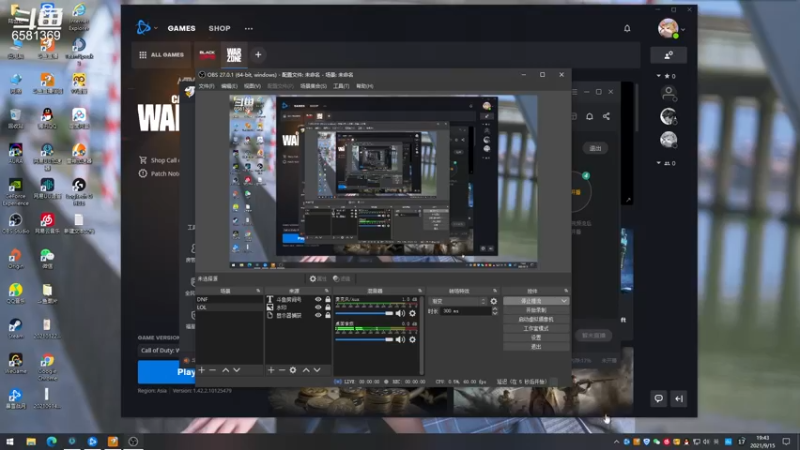Screen dimensions: 800x450
Task: Adjust 桌面音频 volume slider
Action: tap(364, 339)
